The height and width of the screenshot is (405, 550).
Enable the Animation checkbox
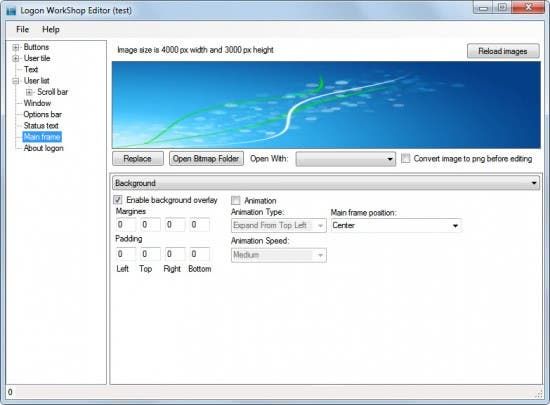[x=236, y=201]
